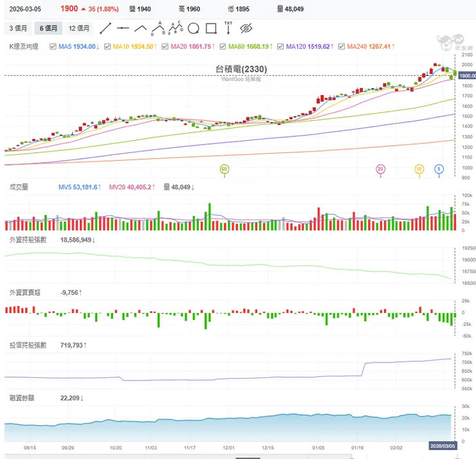
Task: Click the green 60-day marker on chart
Action: point(224,169)
